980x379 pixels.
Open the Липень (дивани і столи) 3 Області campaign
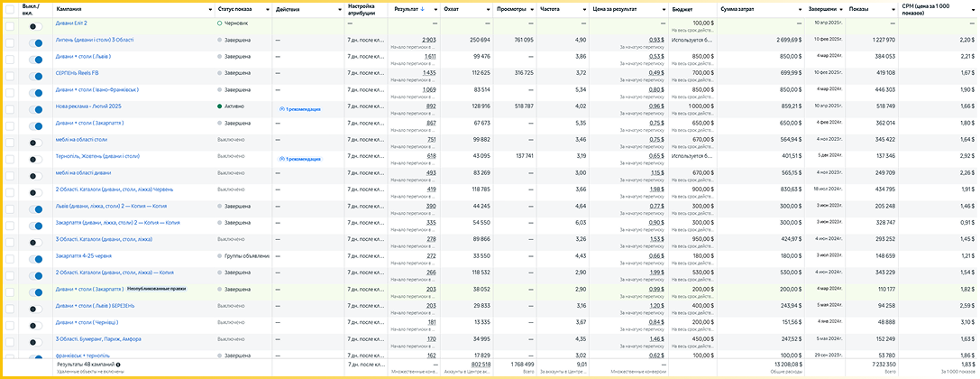point(95,40)
